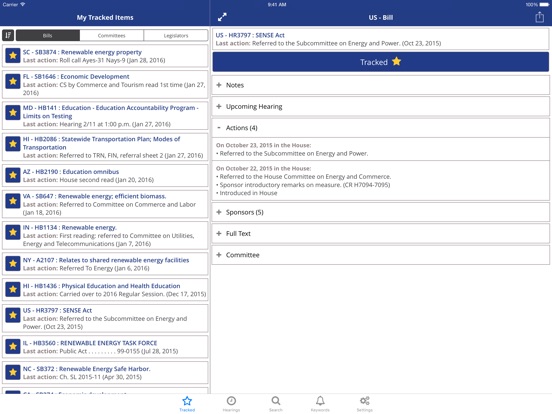
Task: Collapse the Actions (4) section
Action: [x=381, y=128]
